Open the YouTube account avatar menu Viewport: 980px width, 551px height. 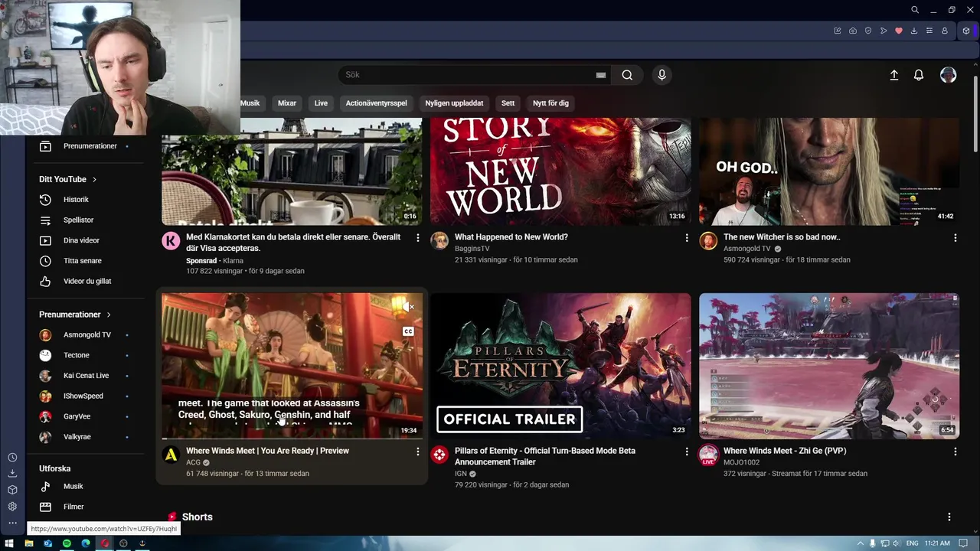pyautogui.click(x=948, y=75)
